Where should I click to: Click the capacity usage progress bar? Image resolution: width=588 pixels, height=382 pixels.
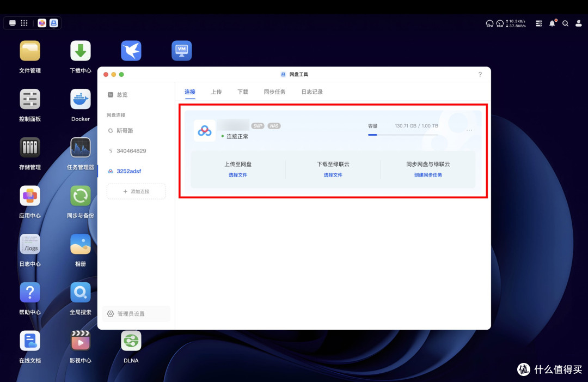(x=403, y=135)
